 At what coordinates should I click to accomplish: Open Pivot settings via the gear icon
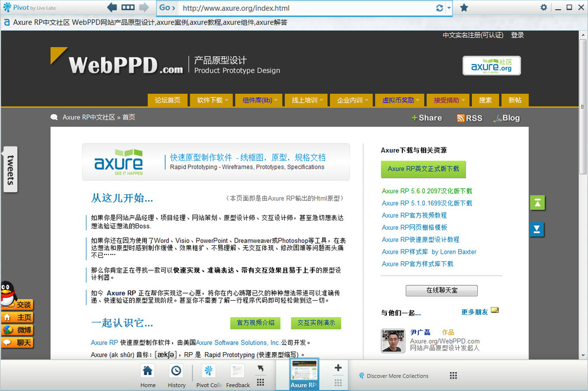click(543, 7)
